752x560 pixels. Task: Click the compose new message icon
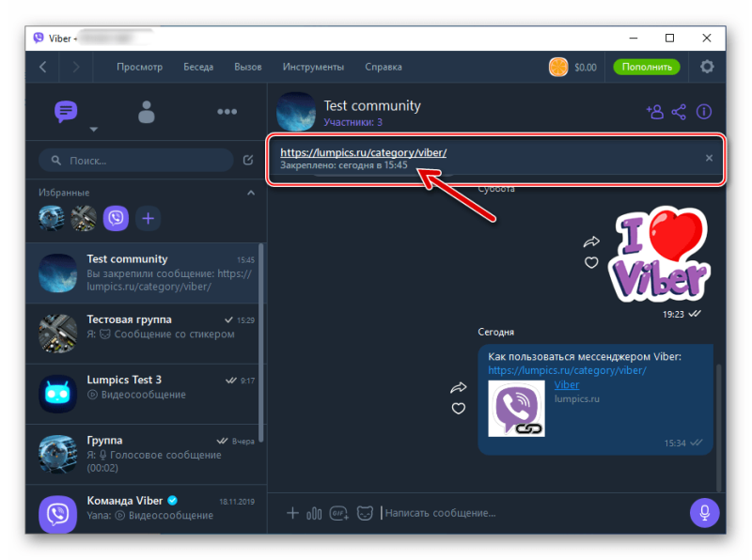click(248, 160)
